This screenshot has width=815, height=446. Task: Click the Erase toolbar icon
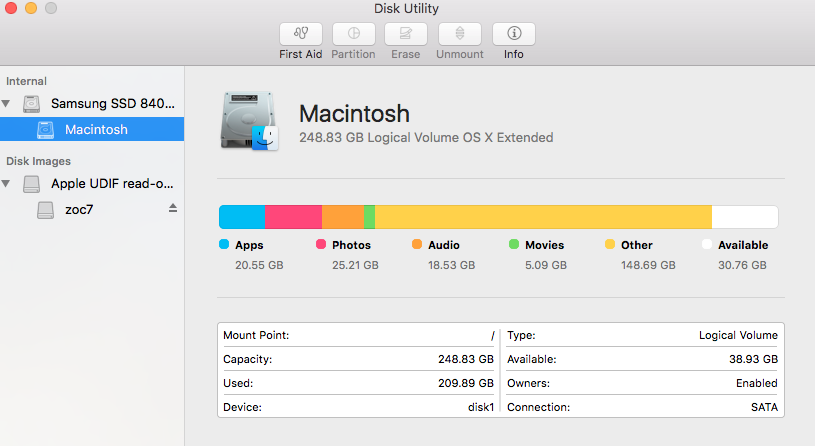405,34
